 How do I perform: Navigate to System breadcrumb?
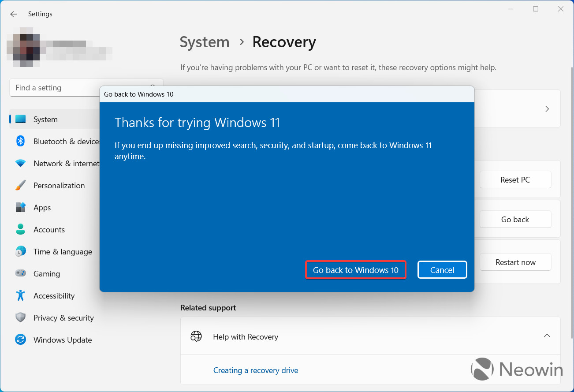205,42
